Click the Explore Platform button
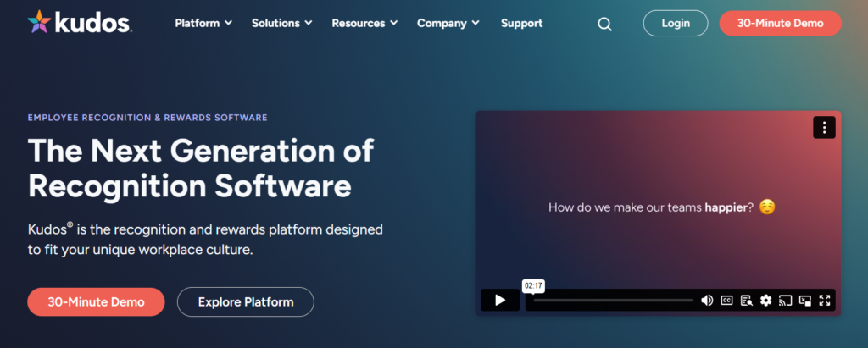Image resolution: width=868 pixels, height=348 pixels. click(245, 301)
